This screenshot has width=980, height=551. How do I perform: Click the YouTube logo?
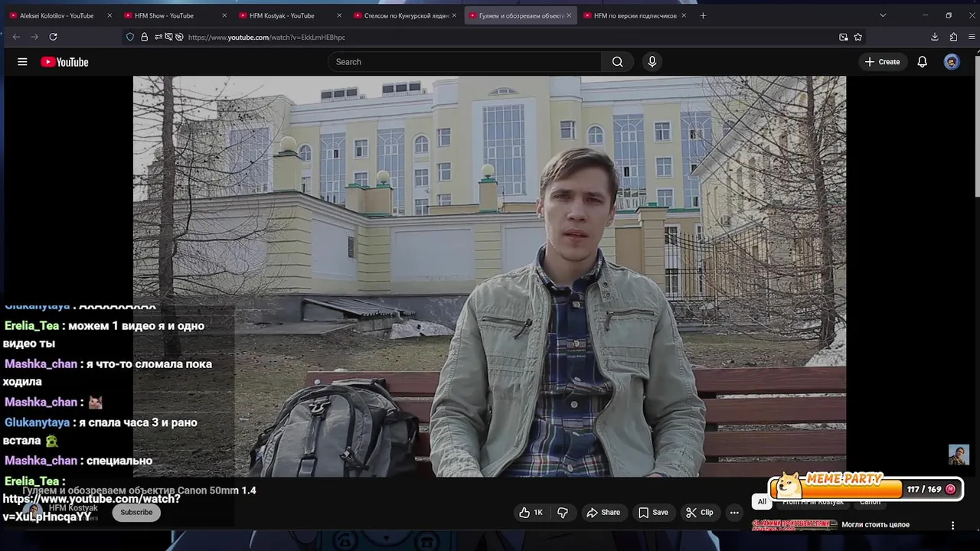64,62
